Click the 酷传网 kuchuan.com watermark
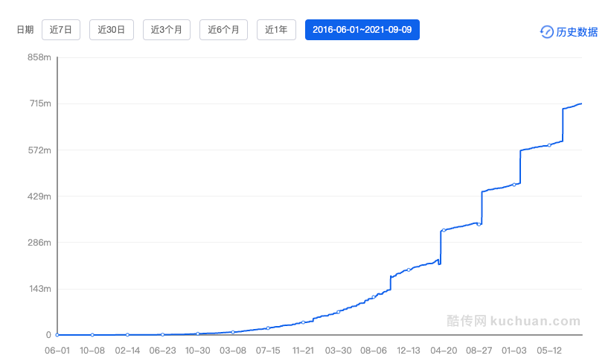Screen dimensions: 614x364 tap(514, 321)
